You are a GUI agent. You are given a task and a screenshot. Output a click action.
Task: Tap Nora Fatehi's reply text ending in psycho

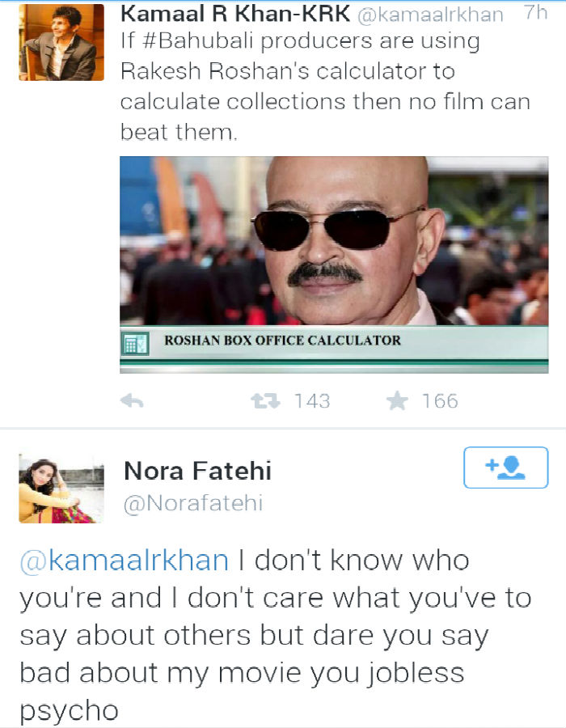[276, 635]
